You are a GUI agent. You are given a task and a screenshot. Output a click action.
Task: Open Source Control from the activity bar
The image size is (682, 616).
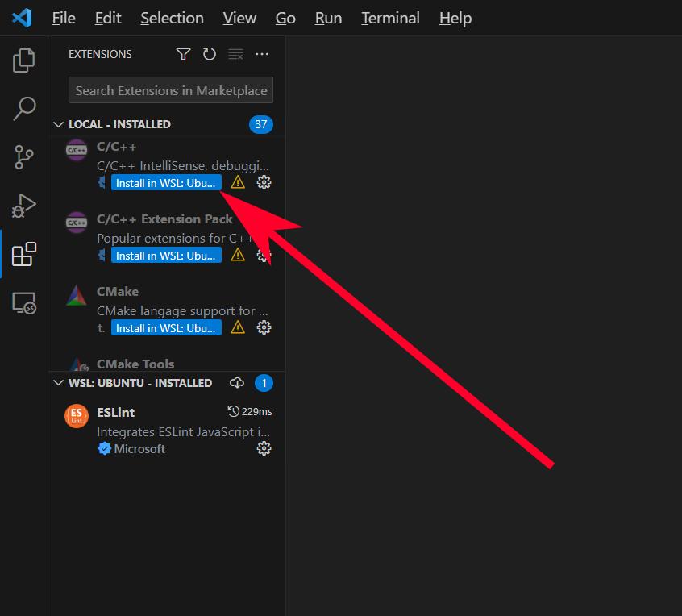23,157
